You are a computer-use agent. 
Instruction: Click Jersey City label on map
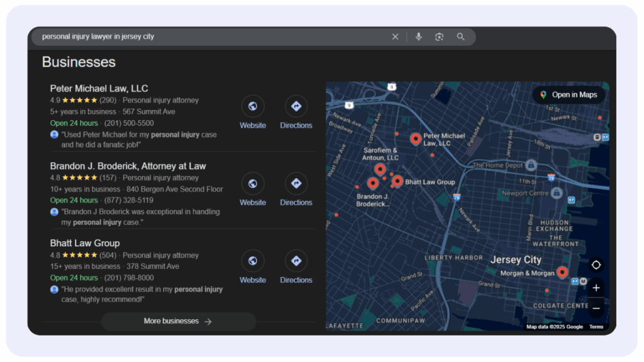coord(516,260)
